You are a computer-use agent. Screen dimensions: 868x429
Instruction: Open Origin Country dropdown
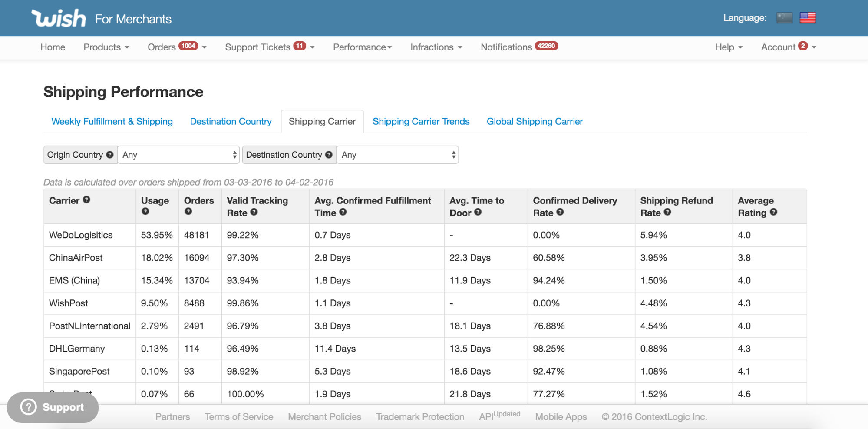coord(178,155)
